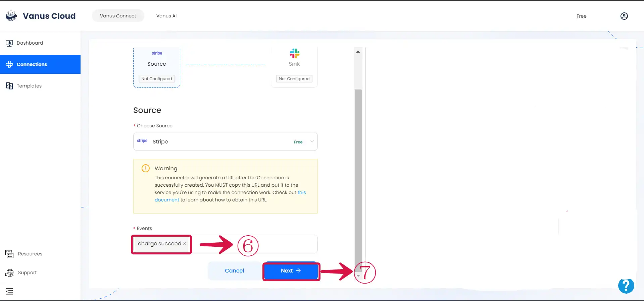
Task: Select the Sink step card
Action: tap(294, 67)
